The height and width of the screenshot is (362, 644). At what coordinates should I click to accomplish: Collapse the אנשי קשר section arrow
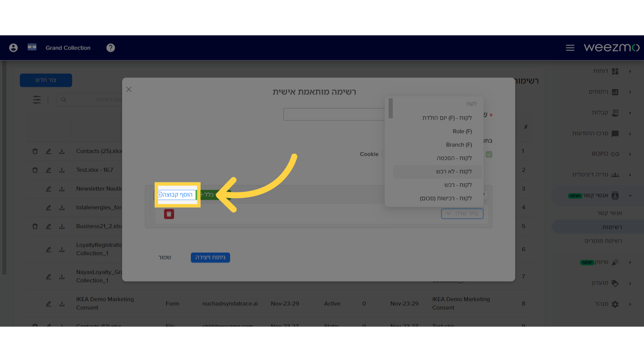(x=630, y=196)
